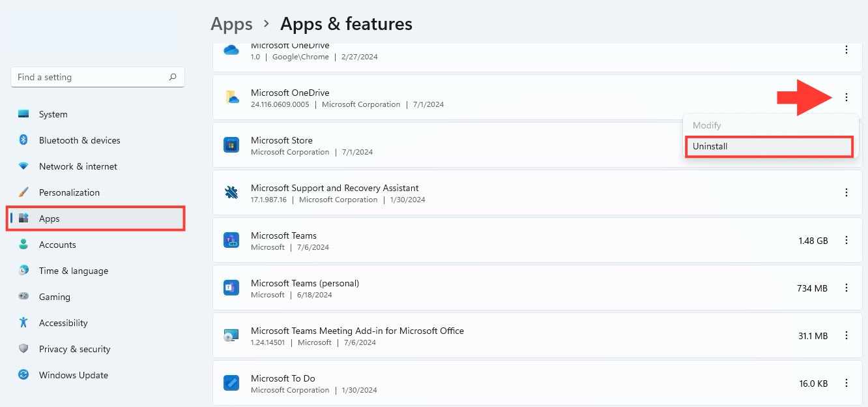The image size is (868, 407).
Task: Click the Teams Meeting Add-in app icon
Action: 231,335
